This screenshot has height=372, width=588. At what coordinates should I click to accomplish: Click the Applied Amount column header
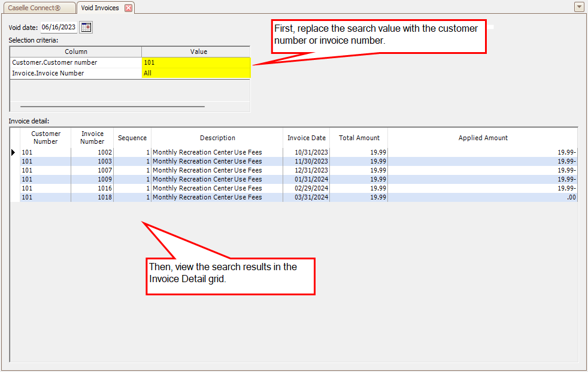click(483, 137)
